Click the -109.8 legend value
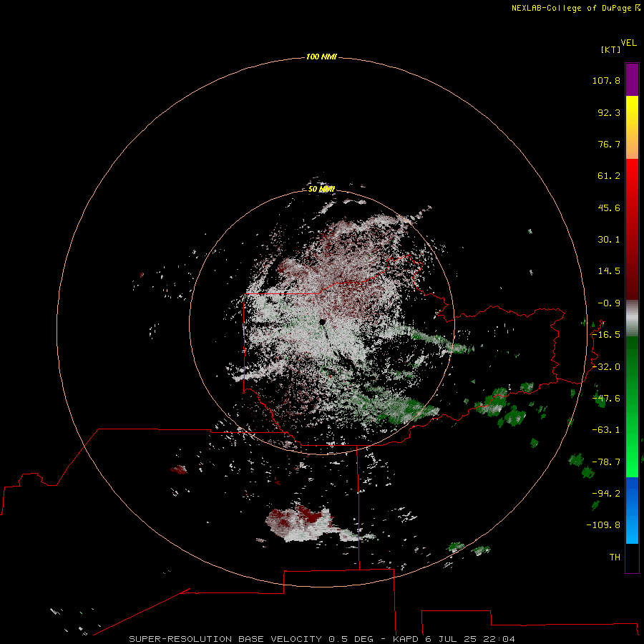 pyautogui.click(x=603, y=525)
